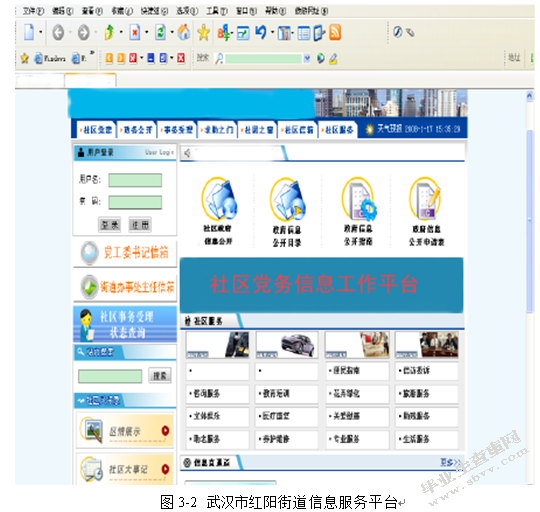Click the yellow highlighter pencil icon
The width and height of the screenshot is (540, 512).
pyautogui.click(x=333, y=59)
